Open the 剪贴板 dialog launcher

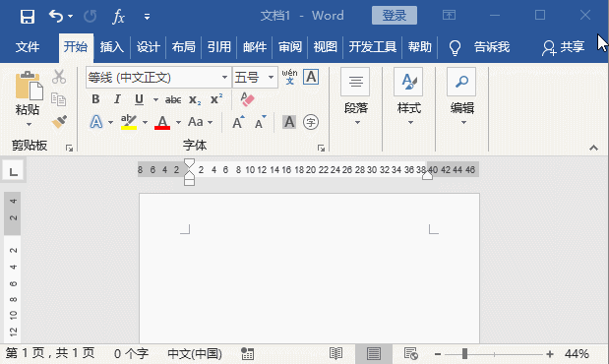tap(70, 148)
